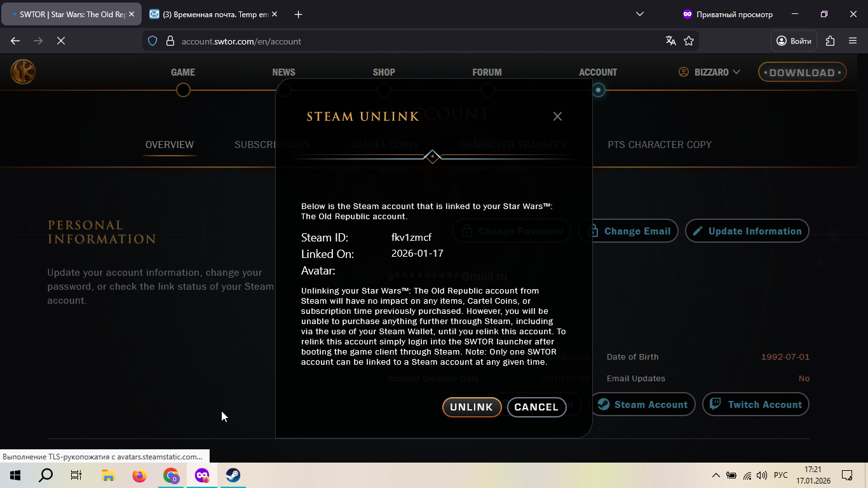
Task: Click the taskbar search magnifier
Action: point(46,475)
